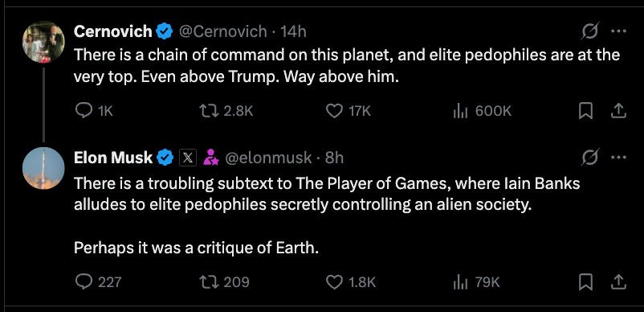This screenshot has width=644, height=312.
Task: Open three-dot menu on Elon Musk's tweet
Action: [x=618, y=158]
